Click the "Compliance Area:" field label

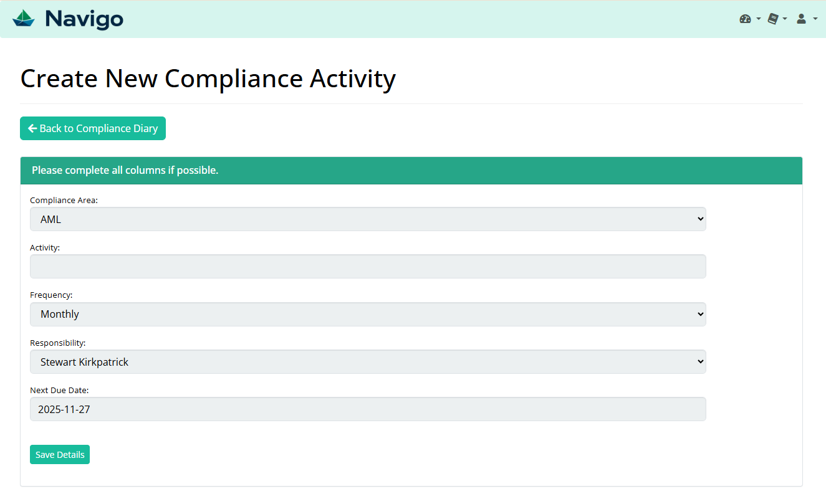(x=64, y=201)
